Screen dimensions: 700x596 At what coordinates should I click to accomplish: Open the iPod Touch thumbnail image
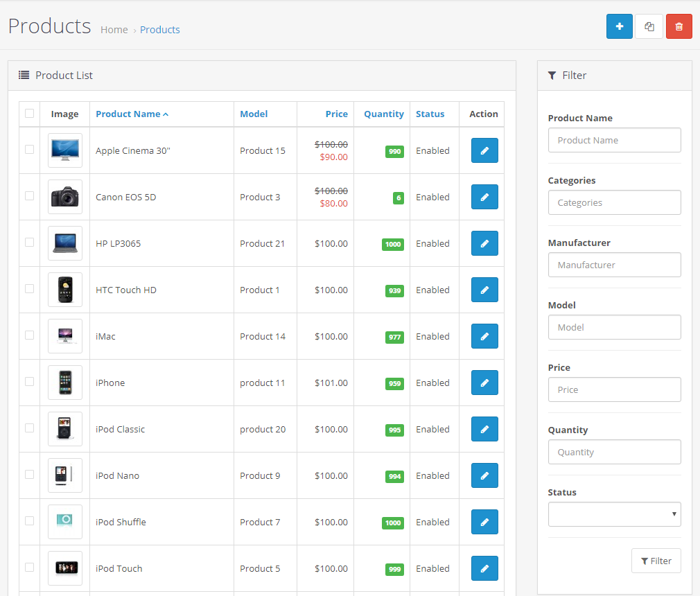coord(65,568)
